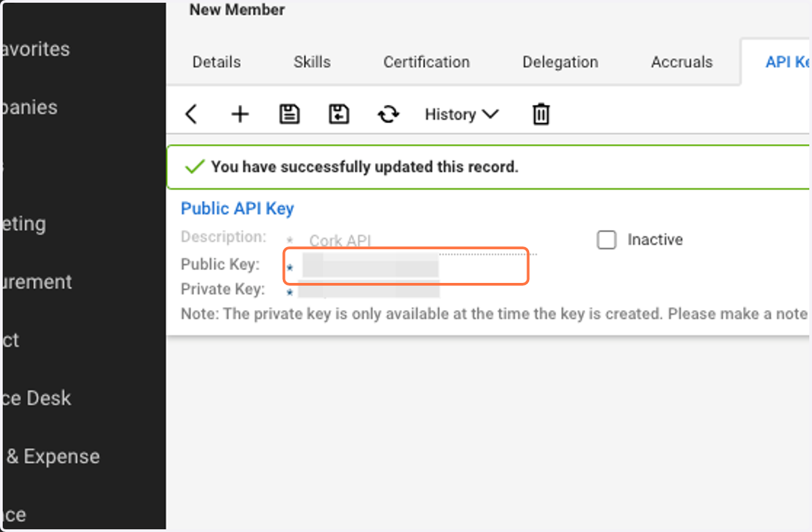The height and width of the screenshot is (532, 812).
Task: Open Service Desk in the sidebar
Action: pos(36,398)
